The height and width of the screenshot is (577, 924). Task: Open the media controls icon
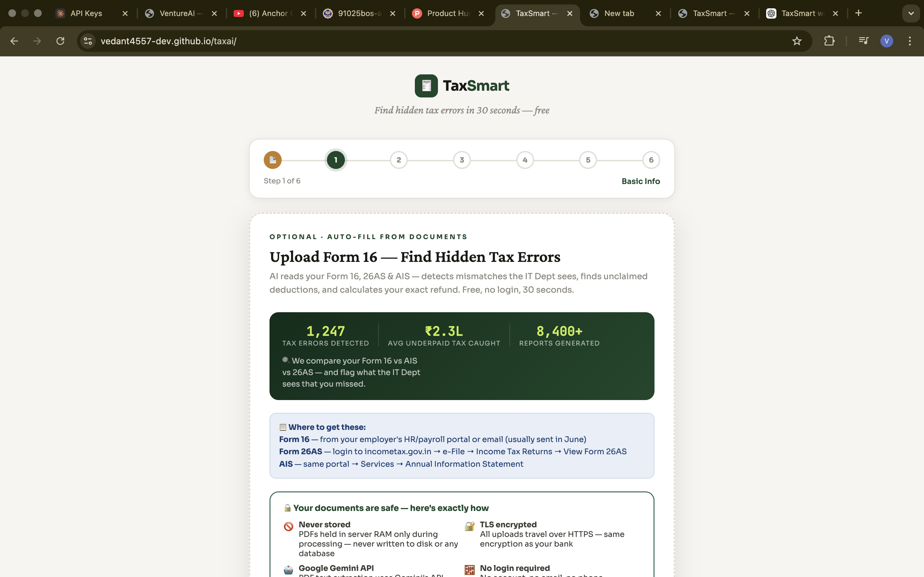pos(863,41)
